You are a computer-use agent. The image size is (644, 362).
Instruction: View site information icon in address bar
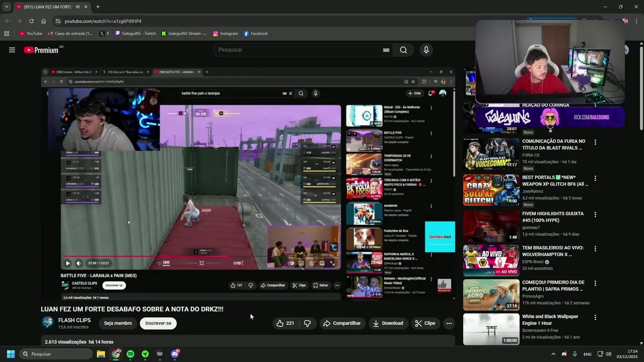click(58, 21)
